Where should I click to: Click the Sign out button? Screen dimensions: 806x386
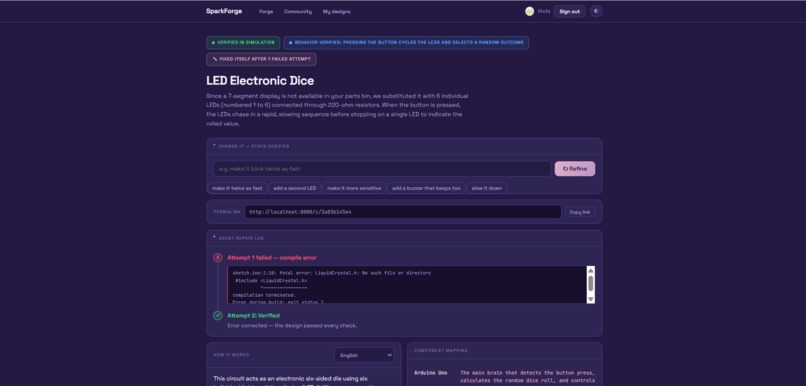pos(570,11)
